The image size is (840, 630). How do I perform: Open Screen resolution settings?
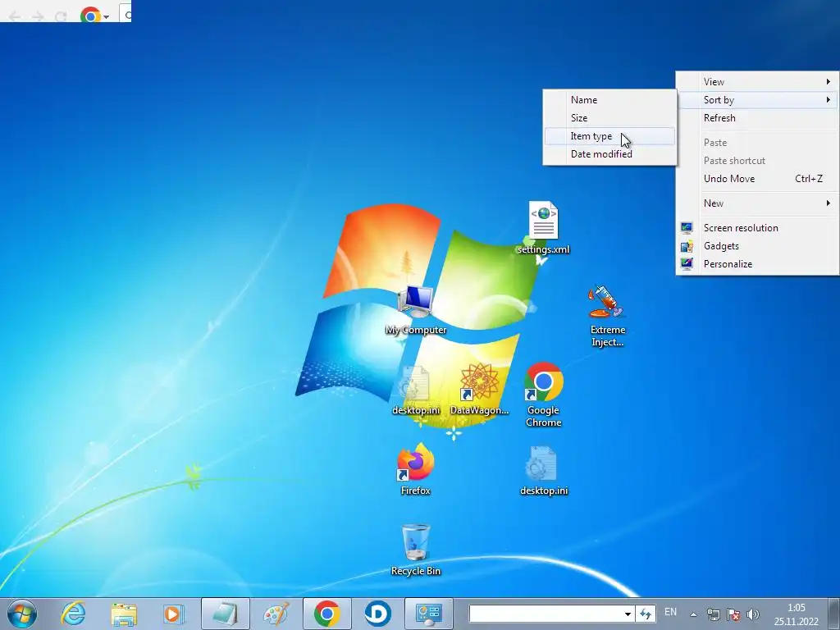point(757,228)
